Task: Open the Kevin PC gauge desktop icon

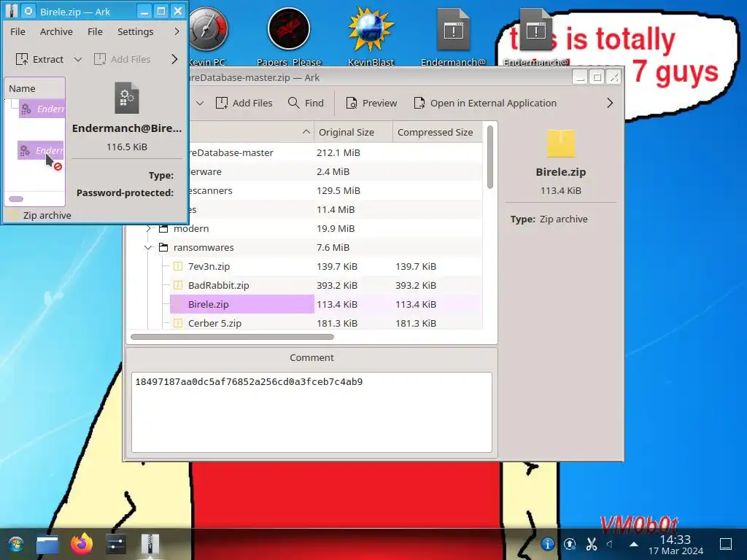Action: (x=207, y=36)
